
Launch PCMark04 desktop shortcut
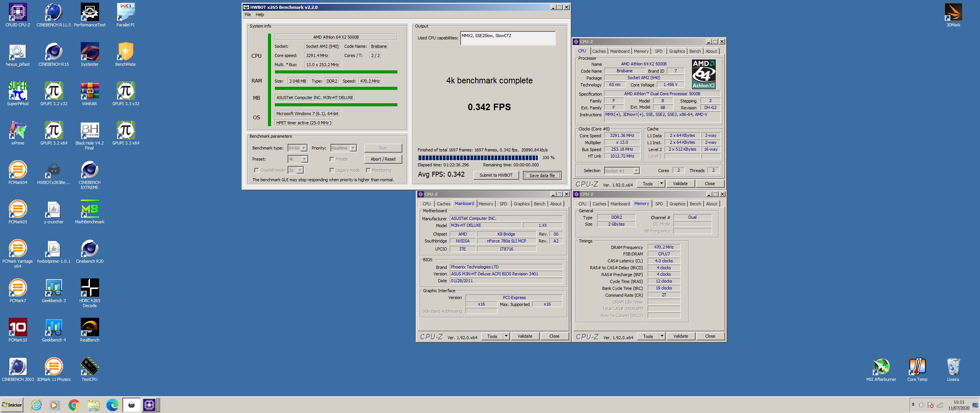tap(18, 172)
